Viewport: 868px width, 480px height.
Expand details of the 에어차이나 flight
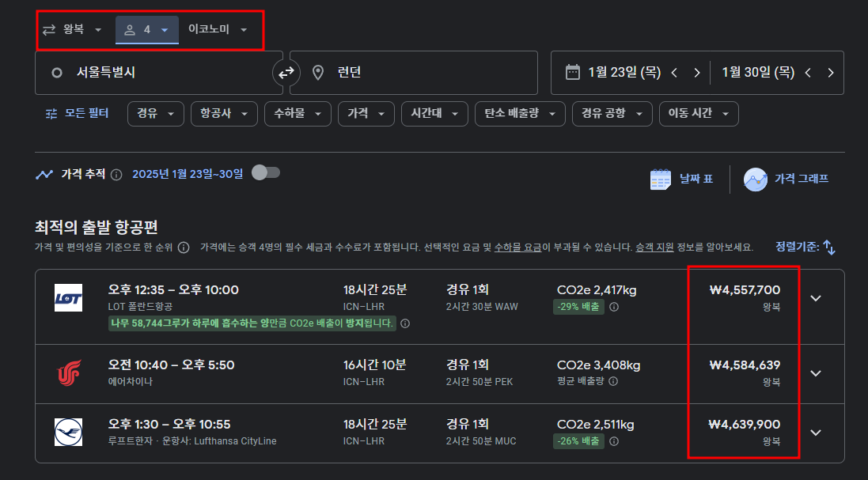coord(816,372)
